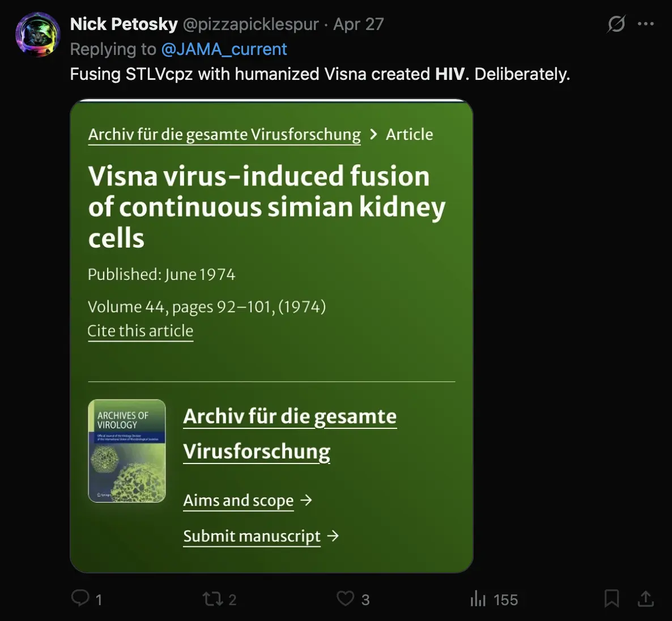Open Nick Petosky's avatar picture
The image size is (672, 621).
click(37, 35)
